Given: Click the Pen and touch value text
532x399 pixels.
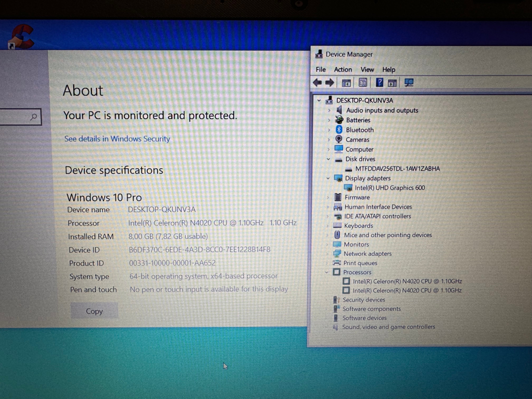Looking at the screenshot, I should 209,289.
